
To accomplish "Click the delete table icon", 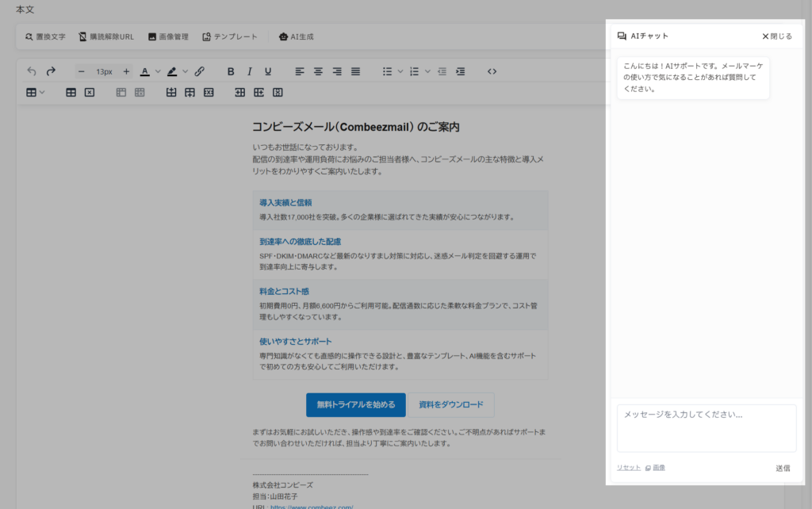I will (90, 93).
